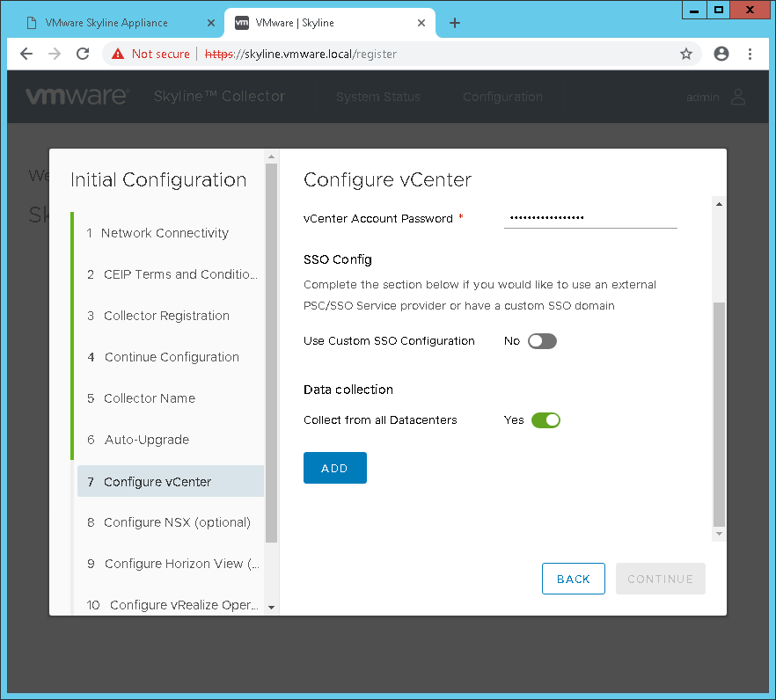Click the browser back arrow
This screenshot has height=700, width=776.
pos(26,54)
